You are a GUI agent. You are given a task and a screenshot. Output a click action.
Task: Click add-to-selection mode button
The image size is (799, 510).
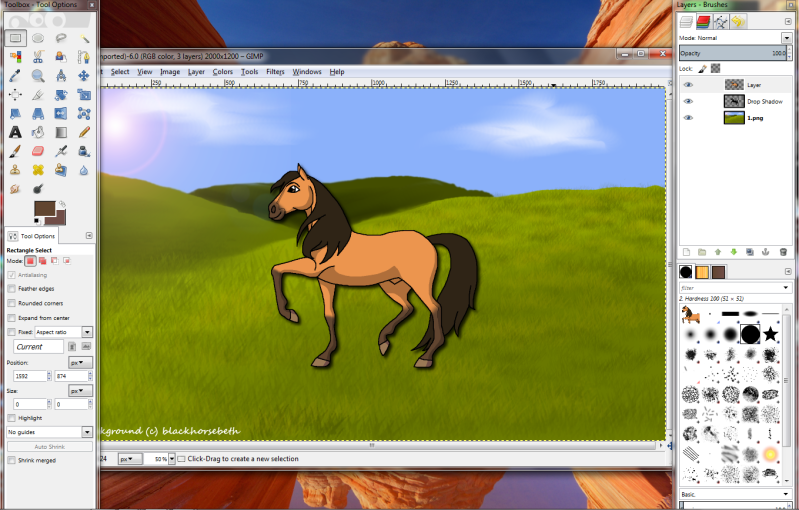point(42,261)
